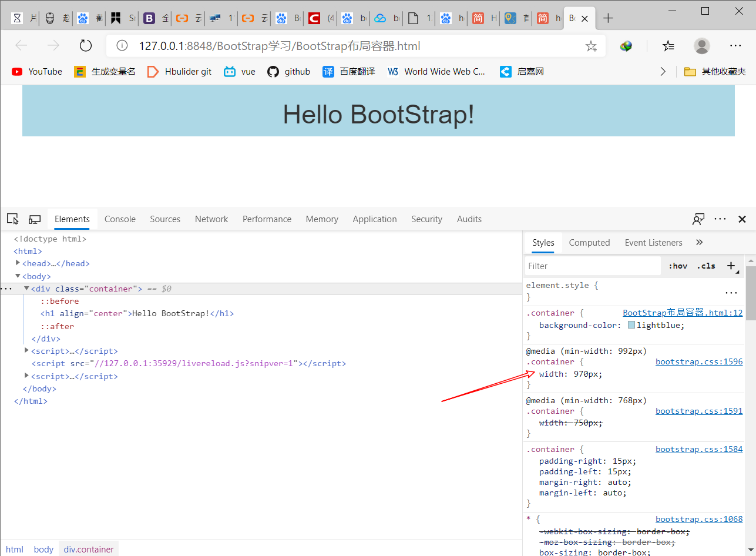The width and height of the screenshot is (756, 556).
Task: Open the 其他收藏夹 favorites folder
Action: click(715, 72)
